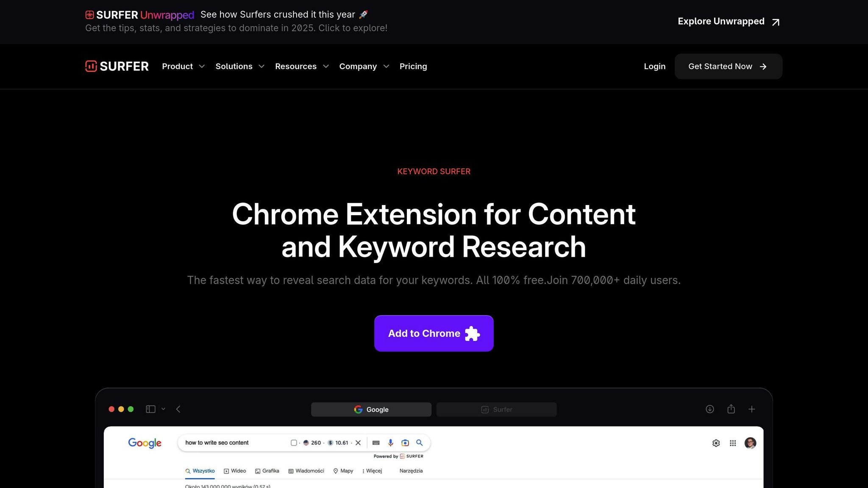Expand the Solutions menu
This screenshot has width=868, height=488.
tap(240, 67)
